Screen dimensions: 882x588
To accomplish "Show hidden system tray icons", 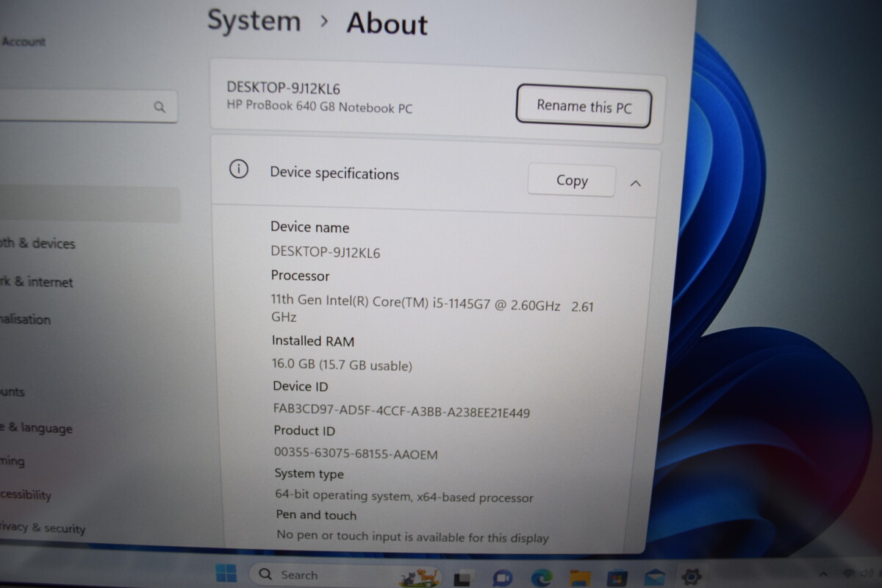I will 823,574.
